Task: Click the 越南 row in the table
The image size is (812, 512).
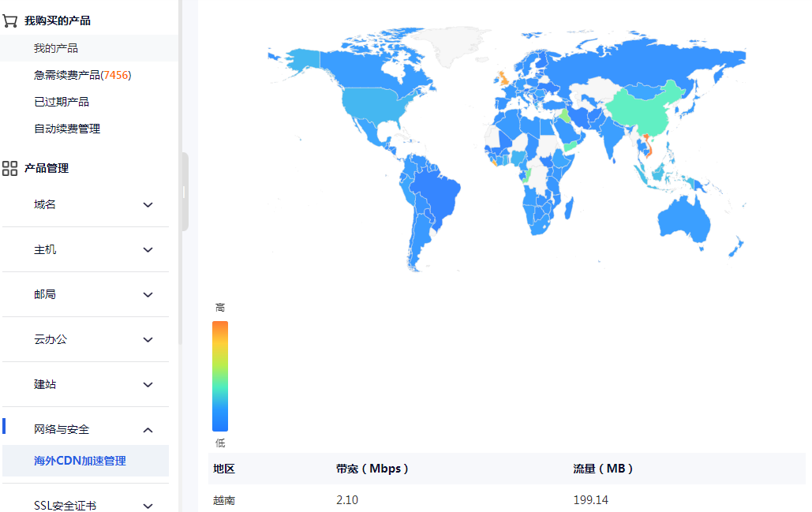Action: (224, 500)
